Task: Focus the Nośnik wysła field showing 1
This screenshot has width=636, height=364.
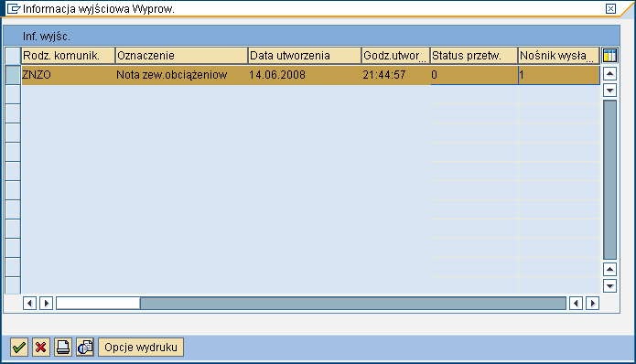Action: (559, 75)
